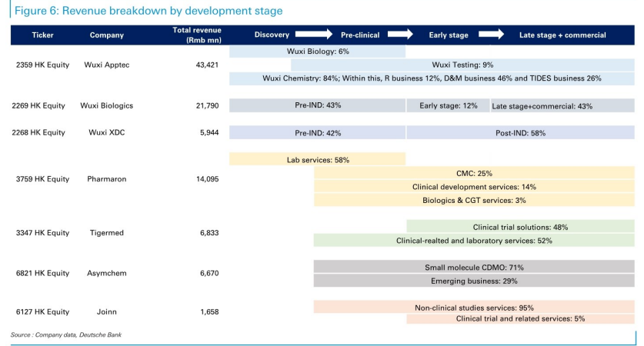Click the 'CMC: 25%' bar

[x=474, y=173]
